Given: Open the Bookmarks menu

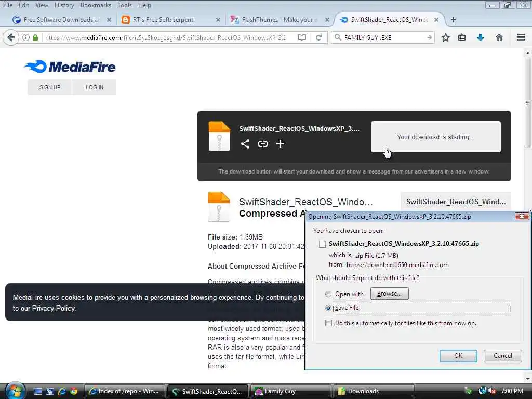Looking at the screenshot, I should click(x=96, y=5).
